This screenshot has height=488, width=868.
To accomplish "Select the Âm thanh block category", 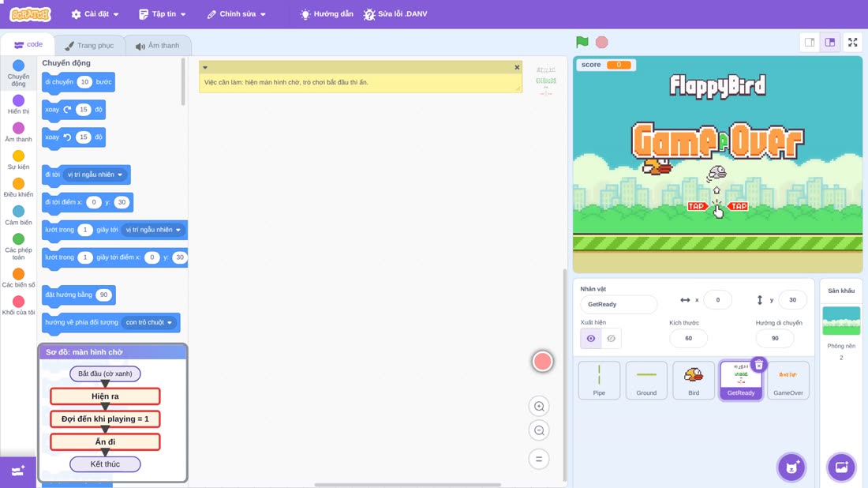I will 18,133.
